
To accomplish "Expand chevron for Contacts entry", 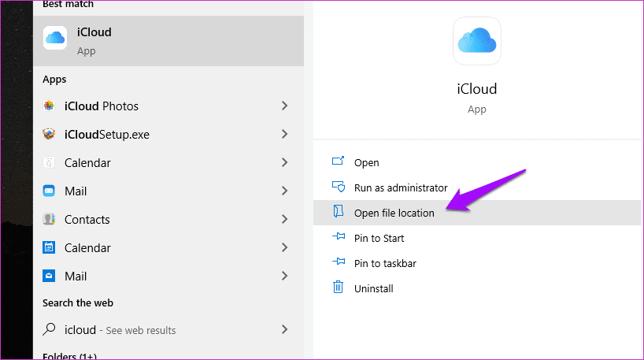I will pyautogui.click(x=285, y=219).
